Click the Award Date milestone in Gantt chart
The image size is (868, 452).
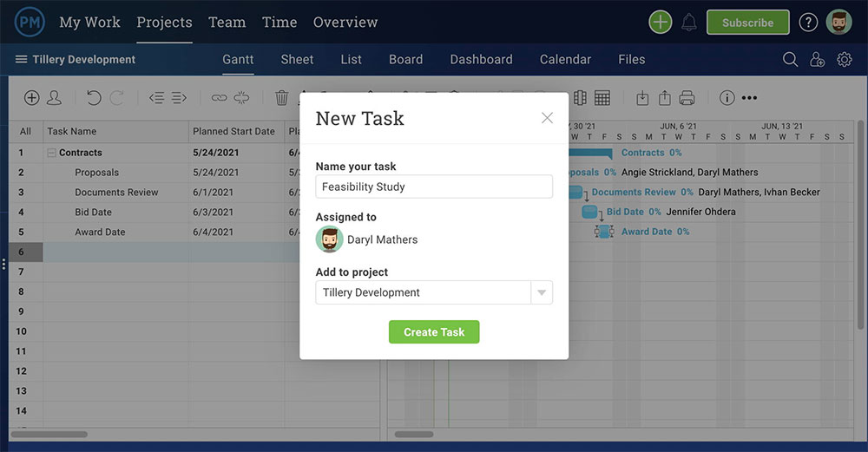pos(604,232)
